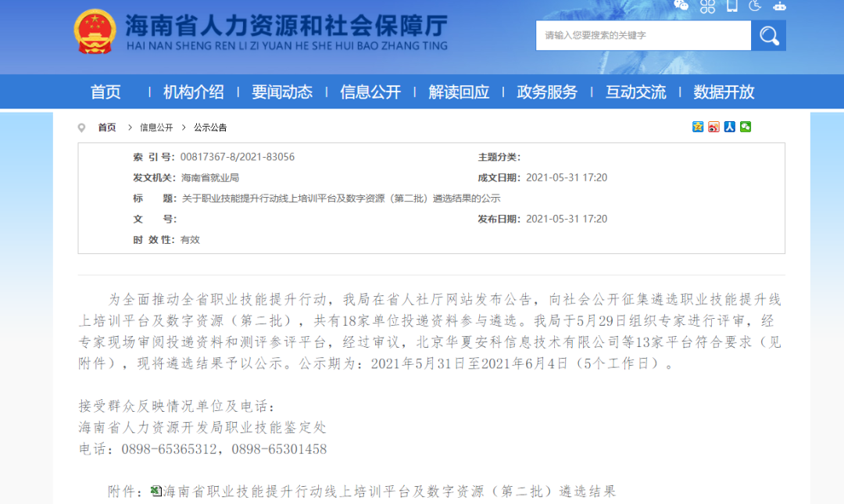844x504 pixels.
Task: Click the 解读回应 navigation tab
Action: pos(459,91)
